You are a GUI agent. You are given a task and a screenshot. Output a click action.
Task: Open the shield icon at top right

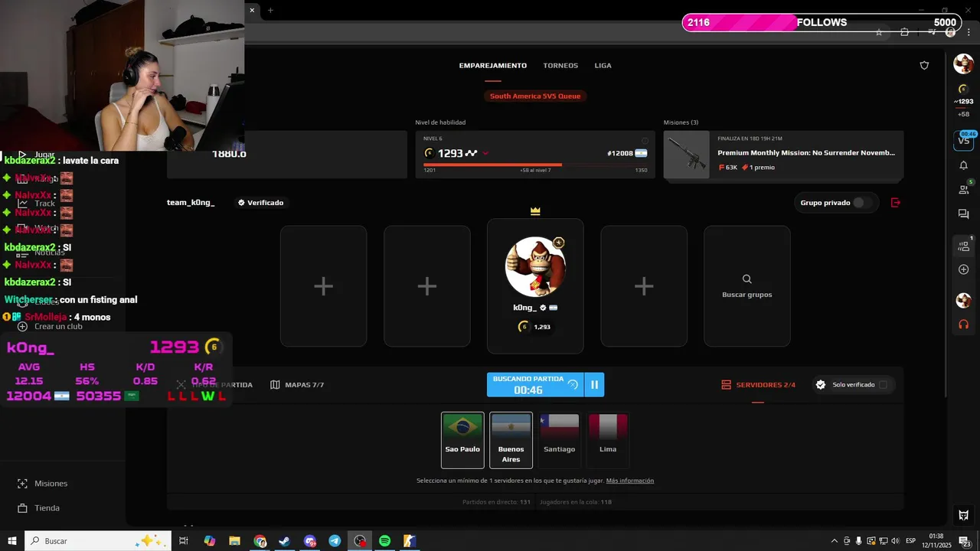tap(924, 66)
